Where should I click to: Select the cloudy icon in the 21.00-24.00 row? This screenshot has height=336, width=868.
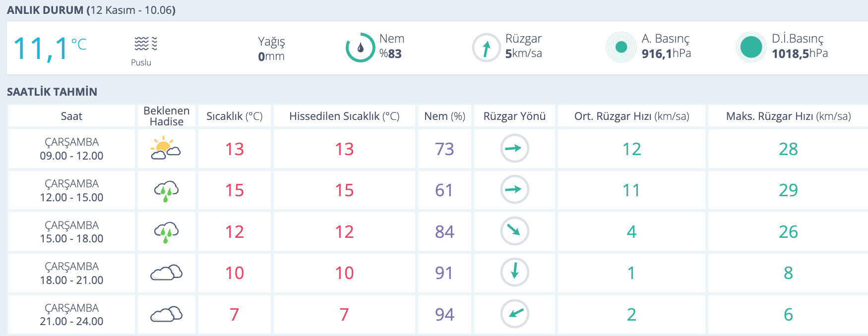tap(165, 314)
